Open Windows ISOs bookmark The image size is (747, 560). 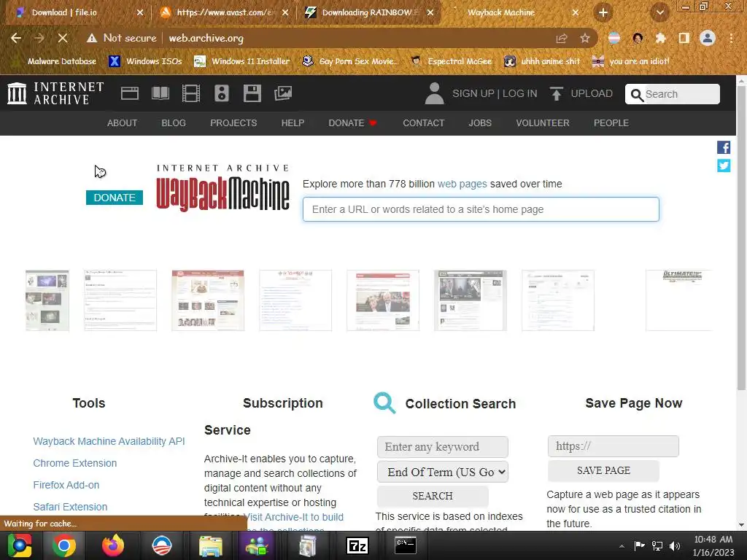[145, 61]
